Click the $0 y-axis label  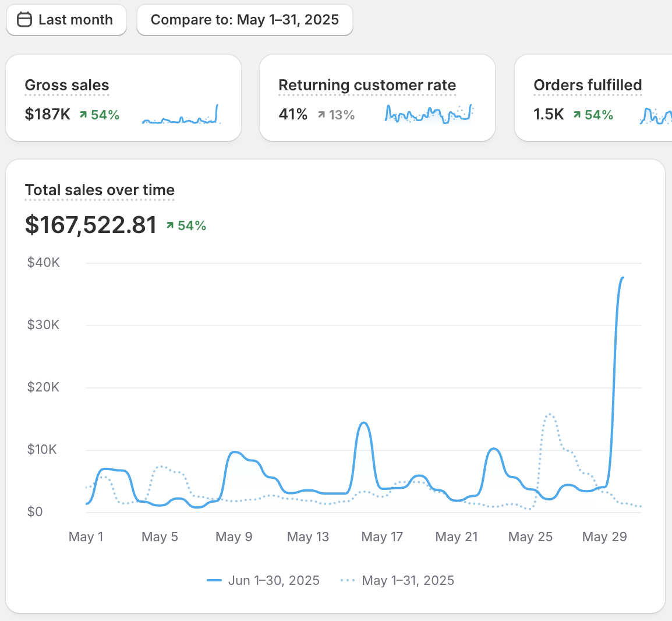(x=35, y=511)
